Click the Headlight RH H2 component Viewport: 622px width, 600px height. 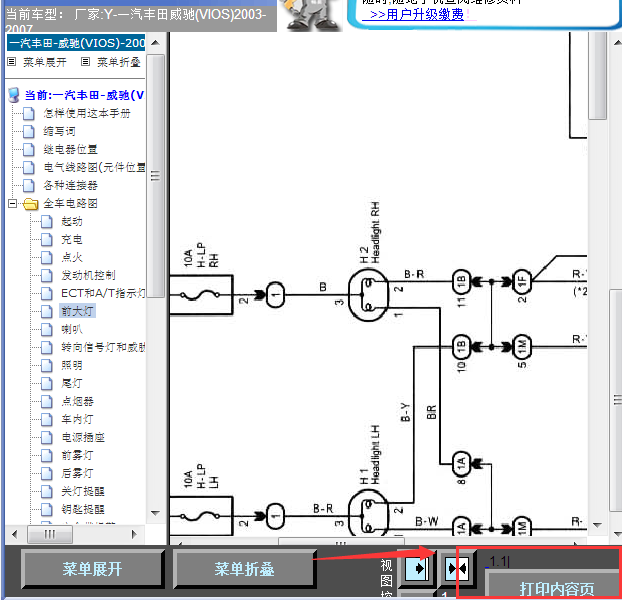pos(369,294)
